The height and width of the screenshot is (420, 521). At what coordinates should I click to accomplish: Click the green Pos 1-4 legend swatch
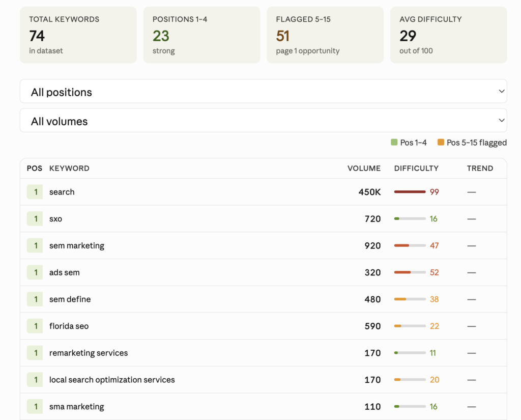coord(394,143)
